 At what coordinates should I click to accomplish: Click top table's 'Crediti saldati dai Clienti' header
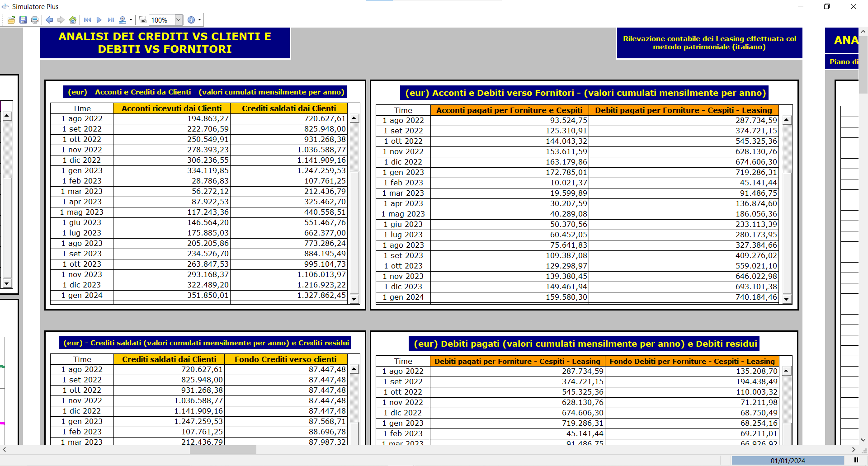pyautogui.click(x=289, y=108)
